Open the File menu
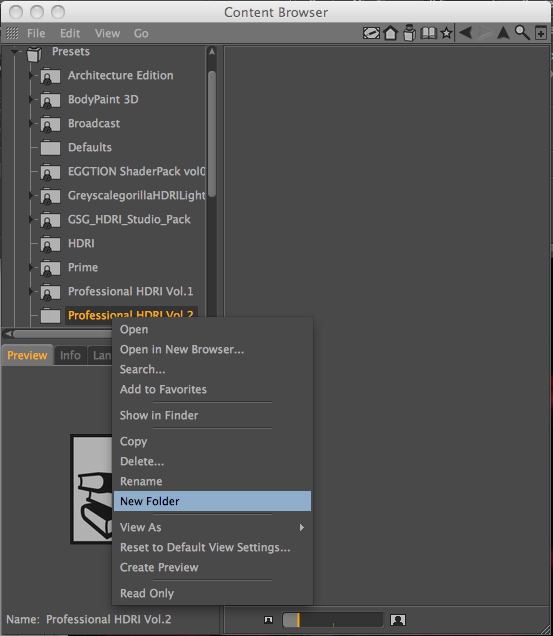The width and height of the screenshot is (553, 636). (x=36, y=33)
